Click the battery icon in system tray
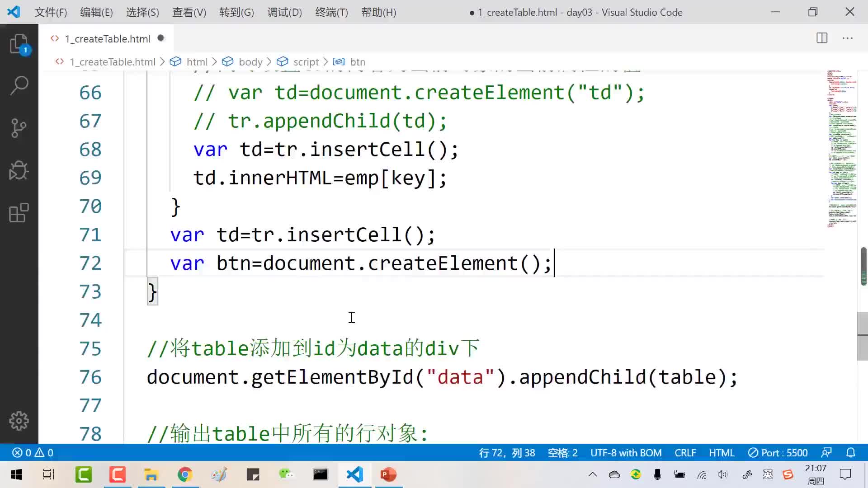This screenshot has height=488, width=868. (679, 474)
